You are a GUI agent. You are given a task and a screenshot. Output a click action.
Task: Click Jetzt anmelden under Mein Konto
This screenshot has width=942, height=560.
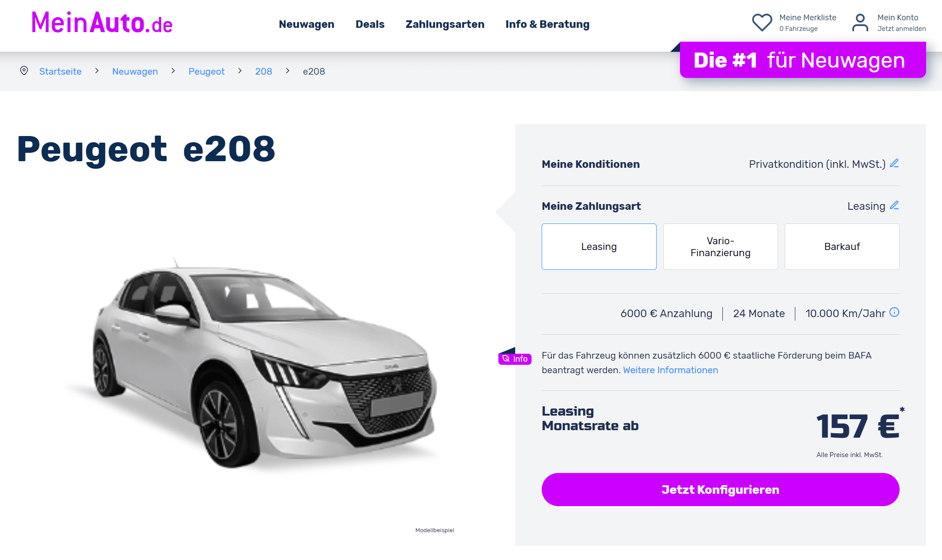(x=901, y=29)
